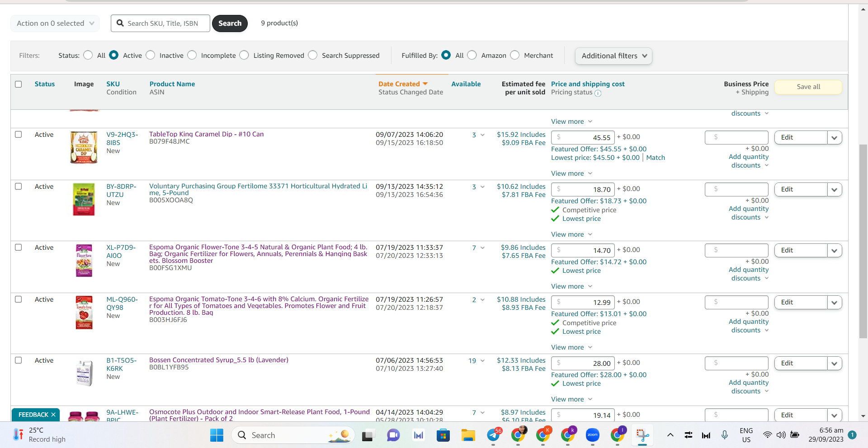Image resolution: width=868 pixels, height=448 pixels.
Task: Check the TableTop King Caramel Dip row
Action: (19, 134)
